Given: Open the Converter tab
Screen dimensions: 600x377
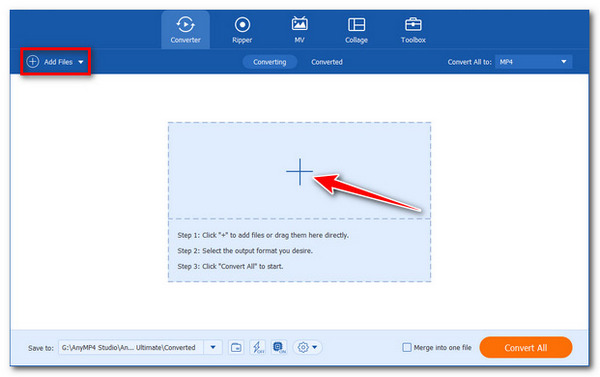Looking at the screenshot, I should tap(185, 30).
